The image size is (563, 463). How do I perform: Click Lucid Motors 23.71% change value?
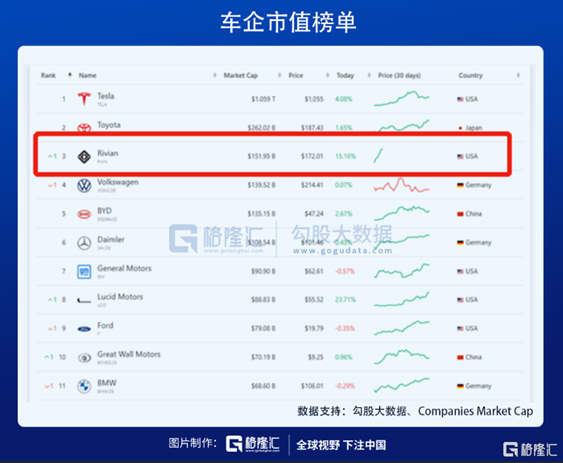click(x=345, y=300)
